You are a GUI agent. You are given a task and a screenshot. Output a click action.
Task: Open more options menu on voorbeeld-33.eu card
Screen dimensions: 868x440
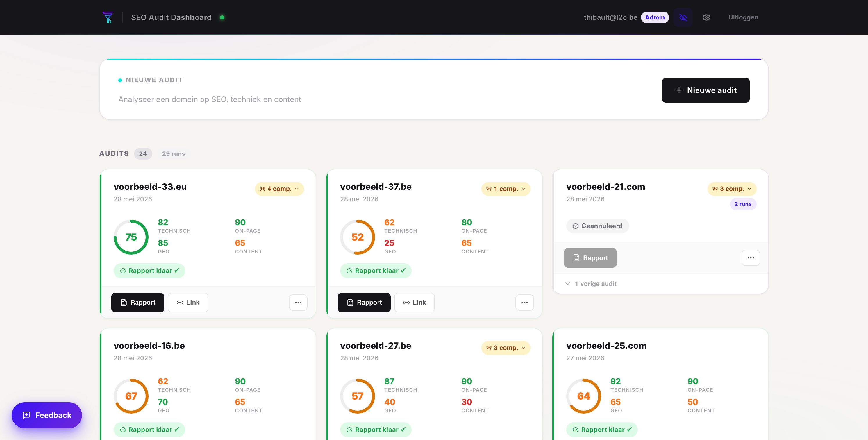pos(298,302)
